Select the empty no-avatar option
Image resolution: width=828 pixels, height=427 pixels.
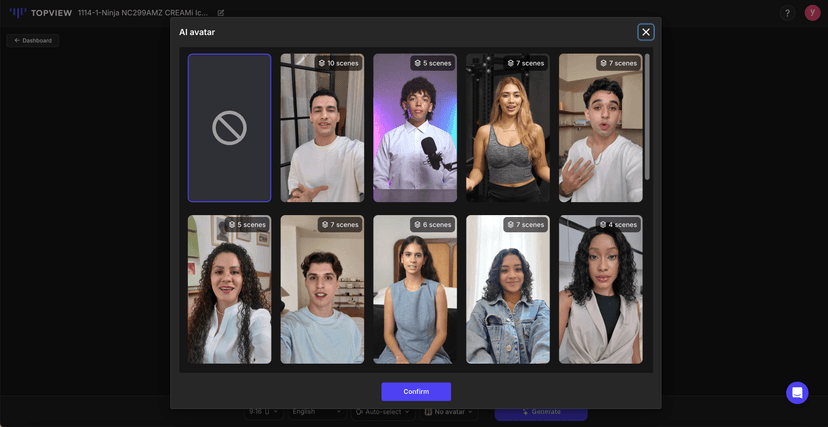(x=229, y=128)
